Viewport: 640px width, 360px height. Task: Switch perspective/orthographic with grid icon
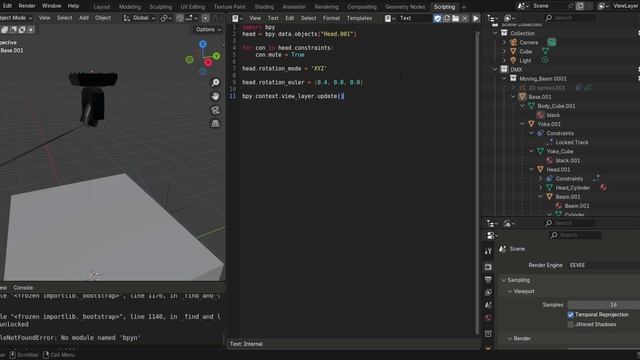tap(215, 123)
